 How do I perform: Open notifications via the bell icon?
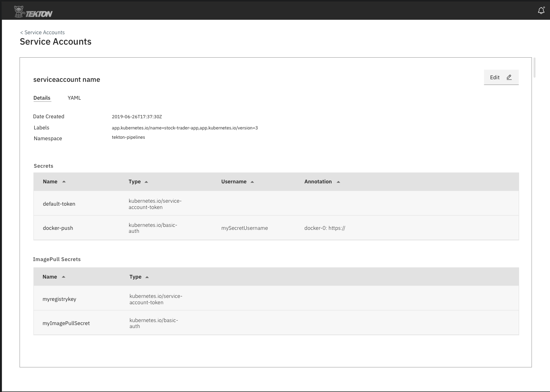(541, 10)
